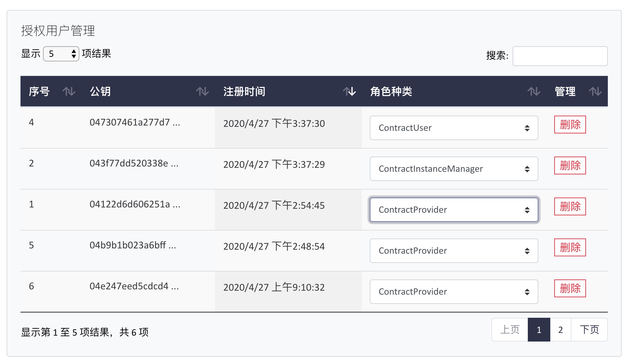Delete the user in row 6
Screen dimensions: 629x364
point(570,288)
